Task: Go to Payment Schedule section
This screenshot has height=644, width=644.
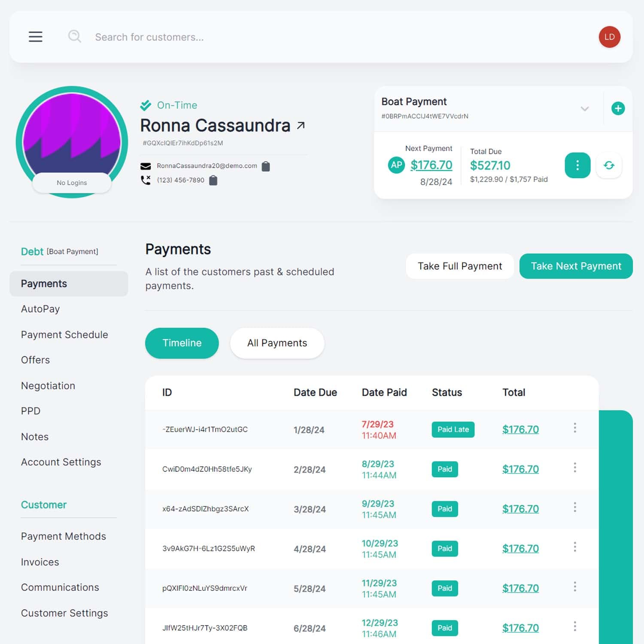Action: [64, 335]
